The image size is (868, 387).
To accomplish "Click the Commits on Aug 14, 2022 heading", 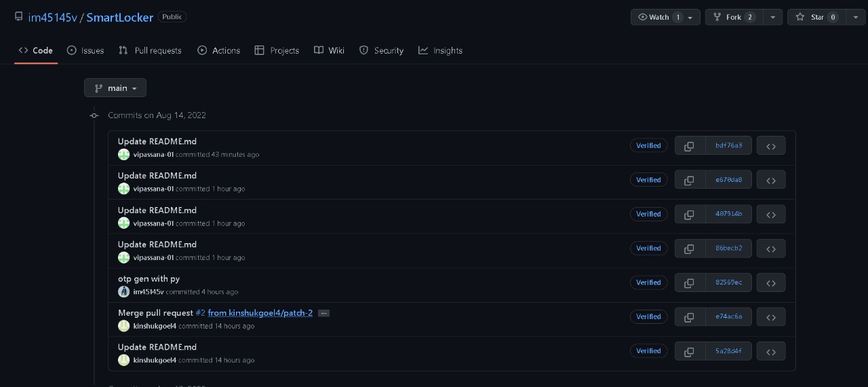I will (157, 115).
